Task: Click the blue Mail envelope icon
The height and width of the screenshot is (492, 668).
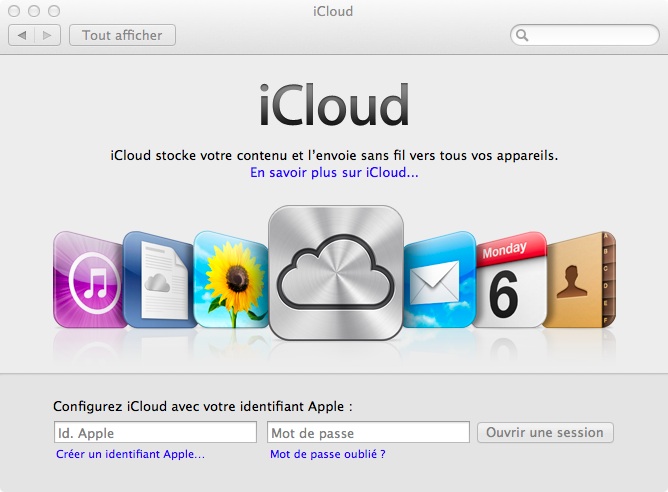Action: click(437, 279)
